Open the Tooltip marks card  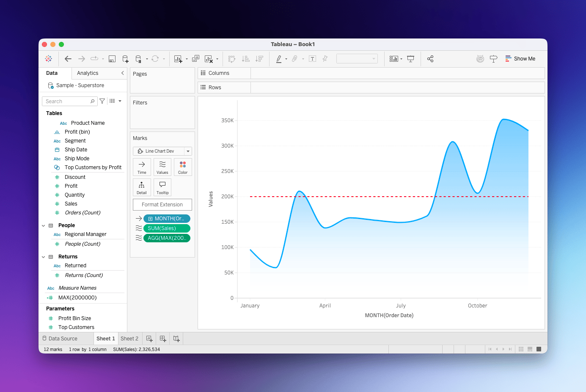click(x=162, y=187)
